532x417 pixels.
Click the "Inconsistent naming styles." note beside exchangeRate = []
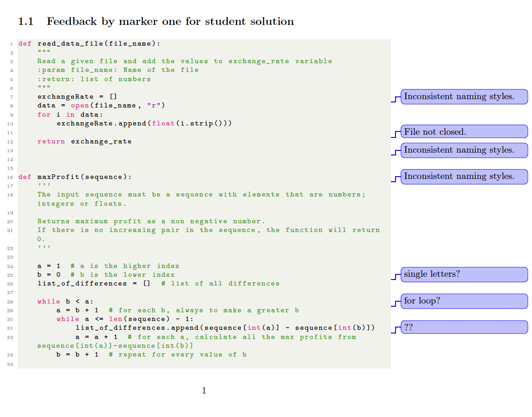coord(464,97)
